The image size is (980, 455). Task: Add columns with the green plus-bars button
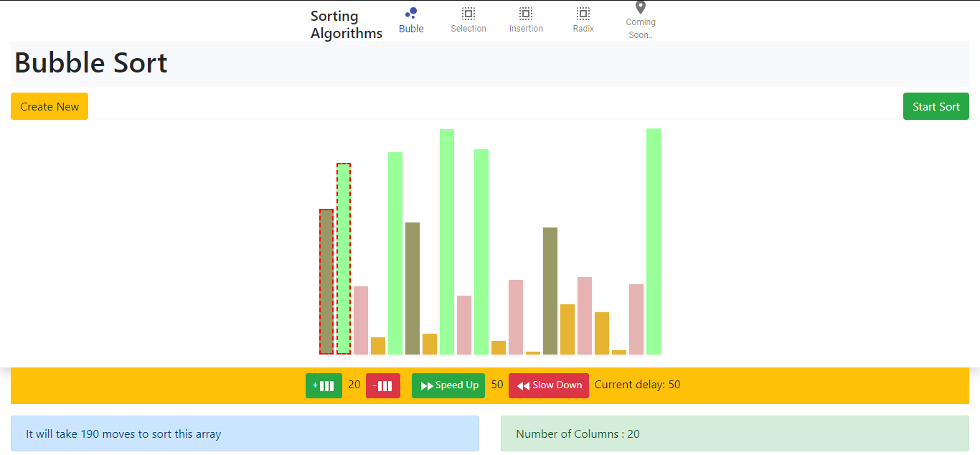point(324,385)
